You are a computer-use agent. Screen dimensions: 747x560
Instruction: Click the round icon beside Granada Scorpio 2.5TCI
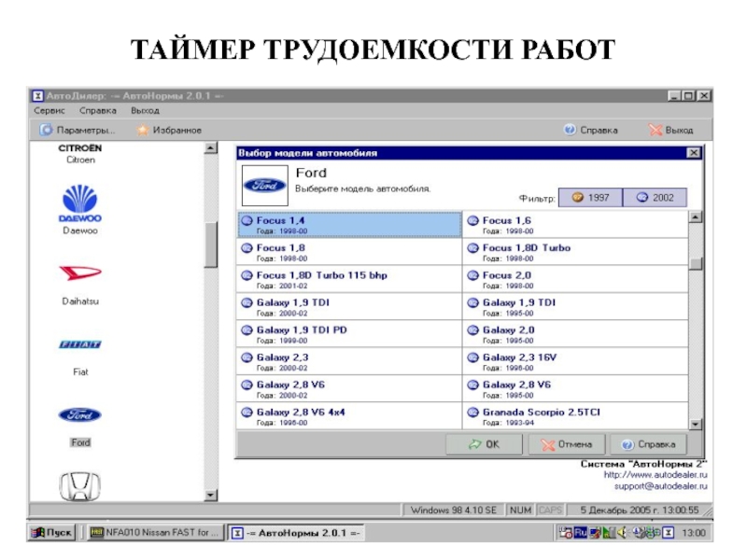click(x=472, y=412)
